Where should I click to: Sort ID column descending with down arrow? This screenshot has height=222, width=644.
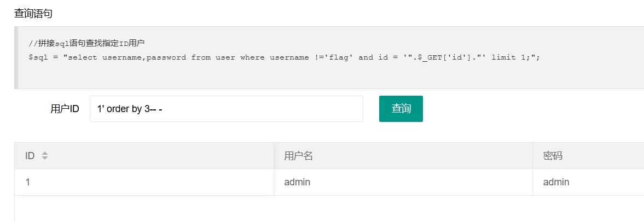click(x=45, y=158)
